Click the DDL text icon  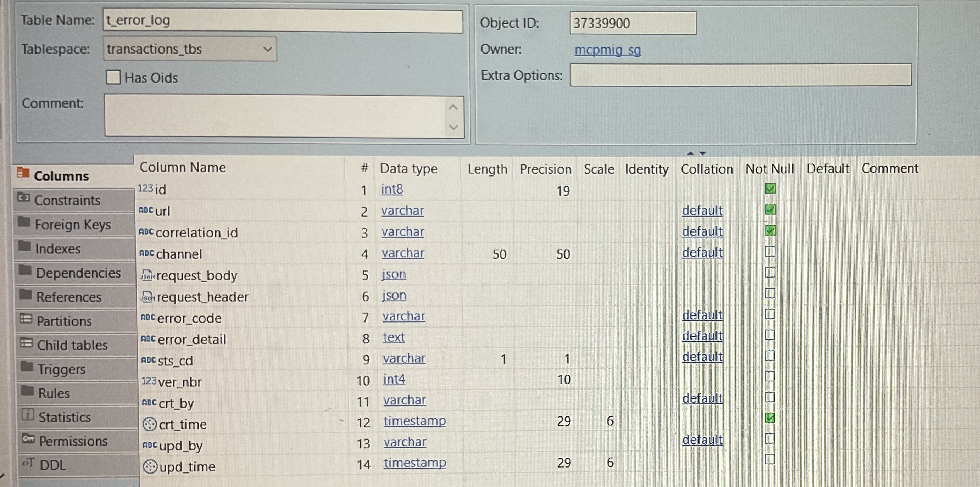tap(28, 463)
